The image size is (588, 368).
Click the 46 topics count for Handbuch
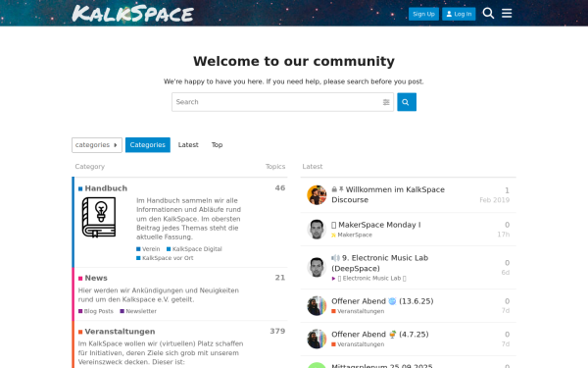pos(280,188)
